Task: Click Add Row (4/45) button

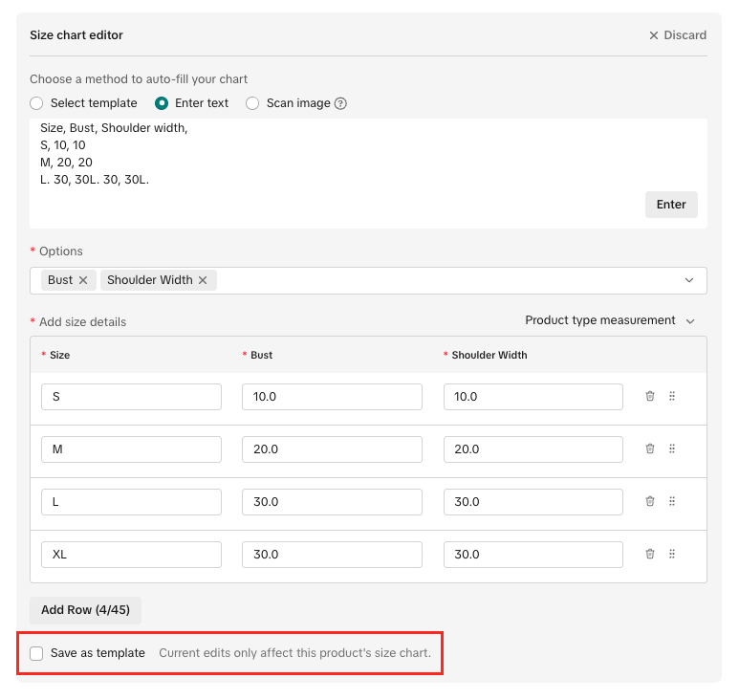Action: tap(85, 610)
